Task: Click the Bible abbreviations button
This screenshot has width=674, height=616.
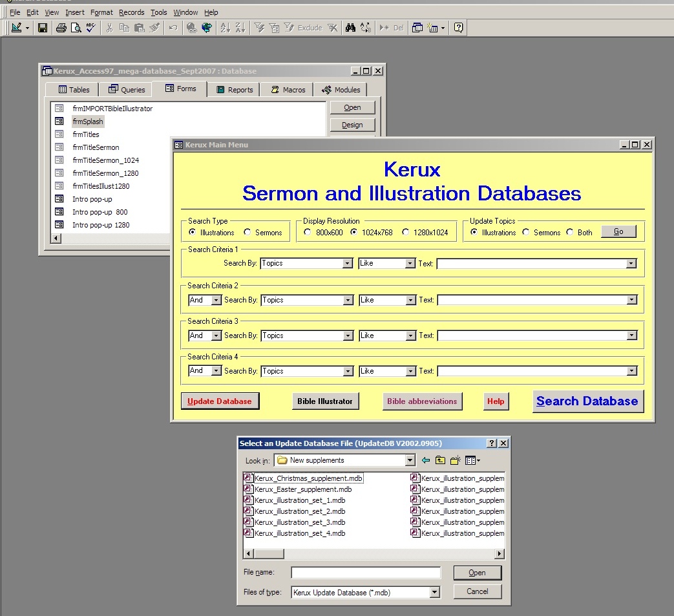Action: tap(422, 401)
